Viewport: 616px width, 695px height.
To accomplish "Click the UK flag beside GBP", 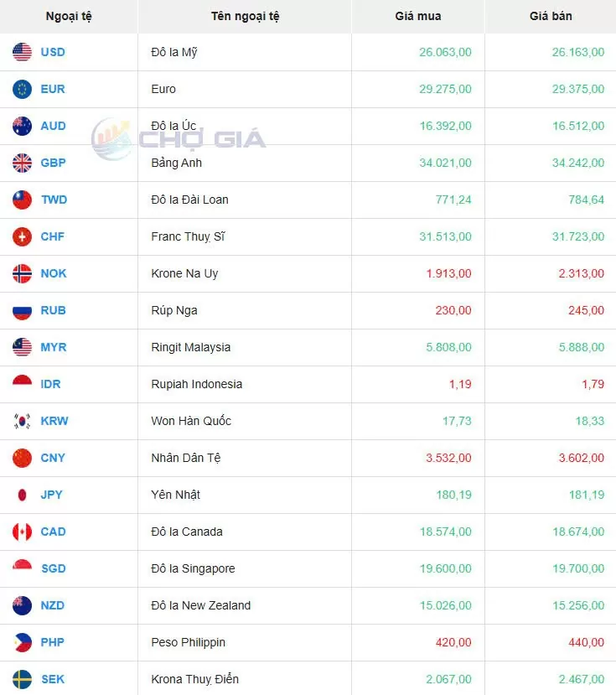I will click(22, 163).
